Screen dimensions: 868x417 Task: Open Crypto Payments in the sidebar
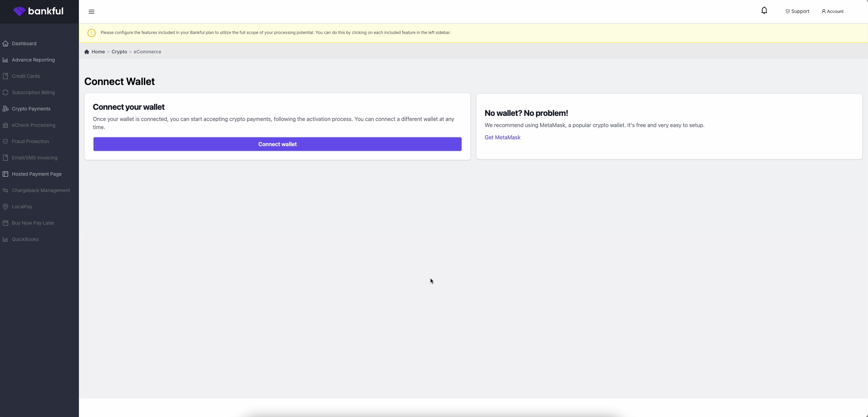[31, 109]
